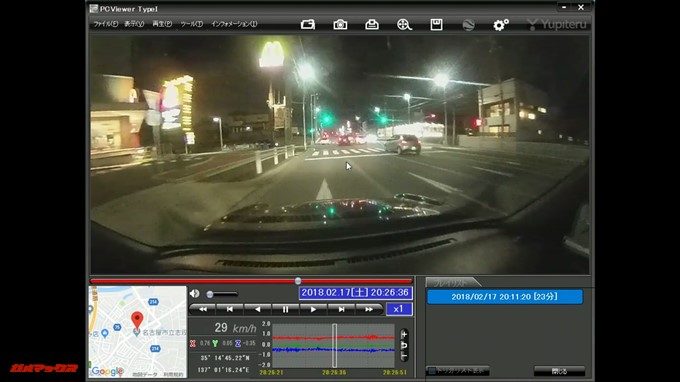Click the red map location pin

tap(137, 320)
